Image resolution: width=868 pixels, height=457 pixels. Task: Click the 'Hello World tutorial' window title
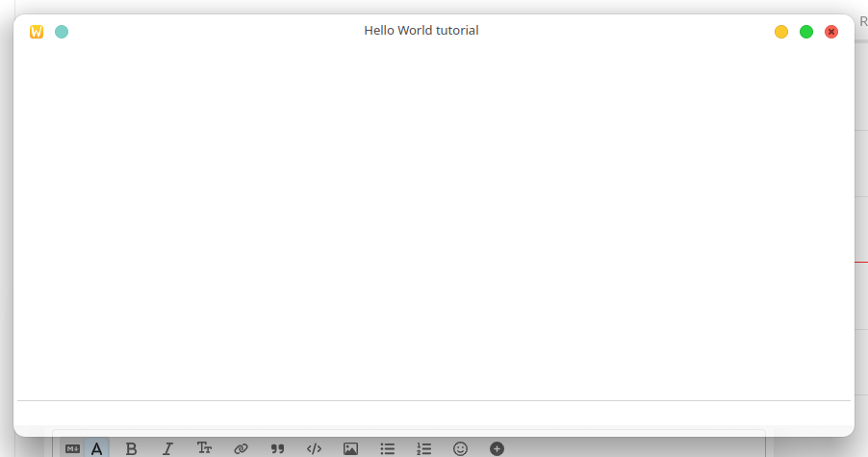coord(421,31)
